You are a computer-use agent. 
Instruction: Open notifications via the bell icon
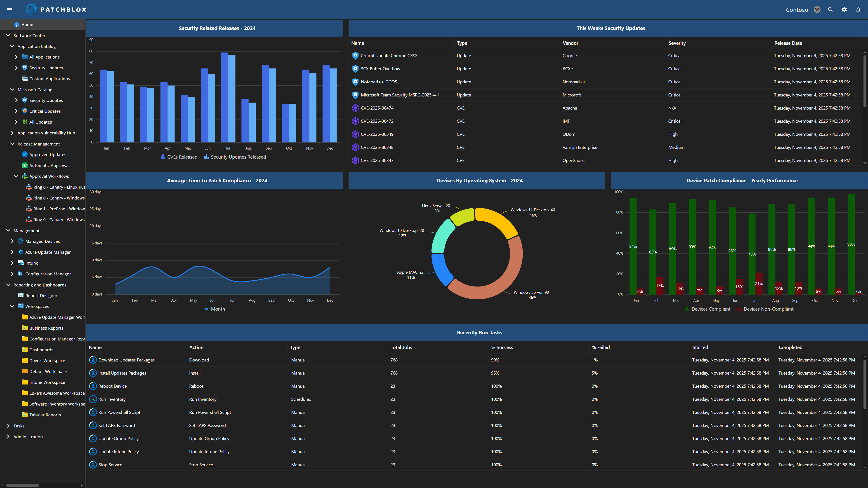858,9
